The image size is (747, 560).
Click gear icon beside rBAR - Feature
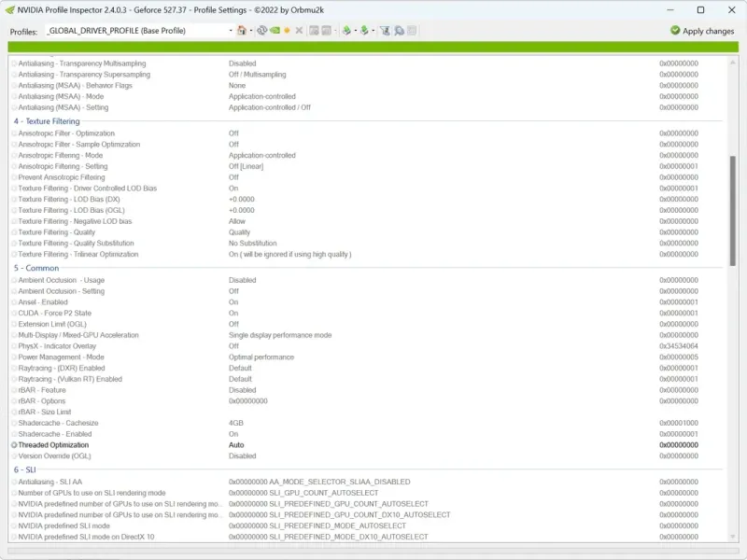(14, 390)
